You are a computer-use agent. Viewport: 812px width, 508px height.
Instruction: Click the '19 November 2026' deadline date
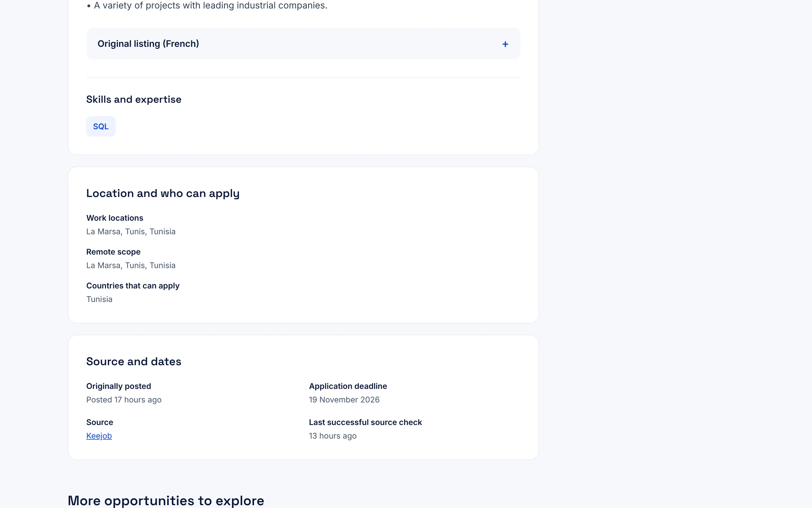(344, 400)
